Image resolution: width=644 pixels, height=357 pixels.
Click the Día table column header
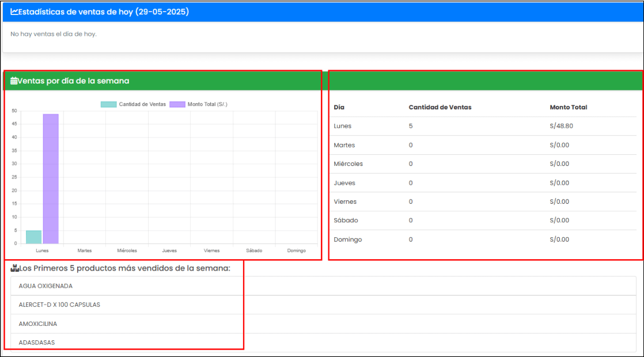(339, 107)
